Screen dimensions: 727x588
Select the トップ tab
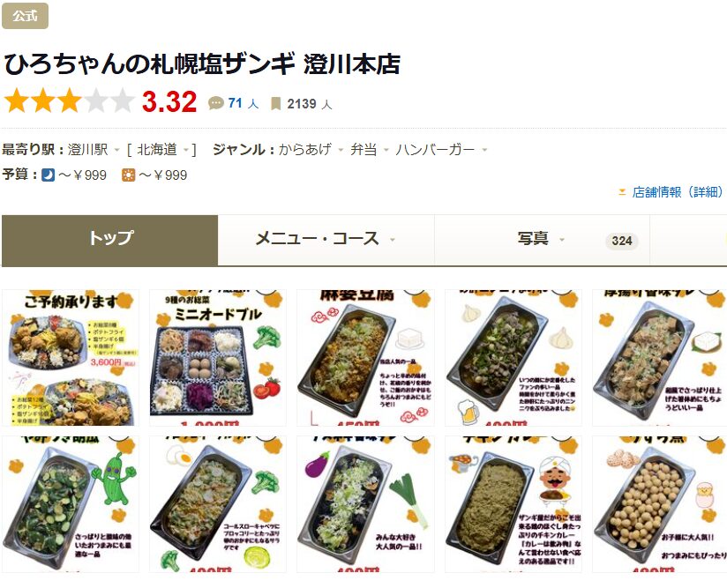(110, 240)
